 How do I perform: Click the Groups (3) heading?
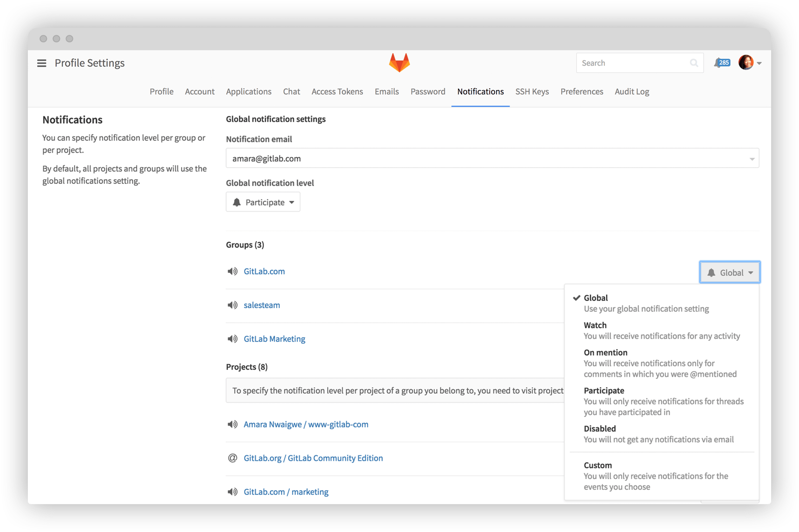coord(245,245)
